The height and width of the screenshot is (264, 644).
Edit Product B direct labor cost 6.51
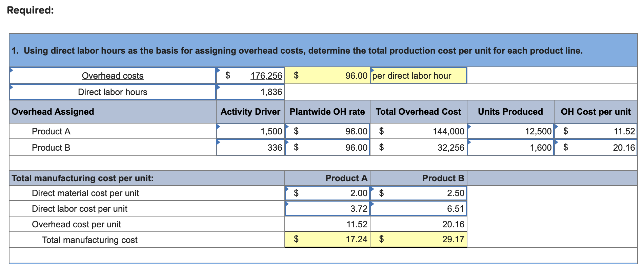[x=419, y=209]
